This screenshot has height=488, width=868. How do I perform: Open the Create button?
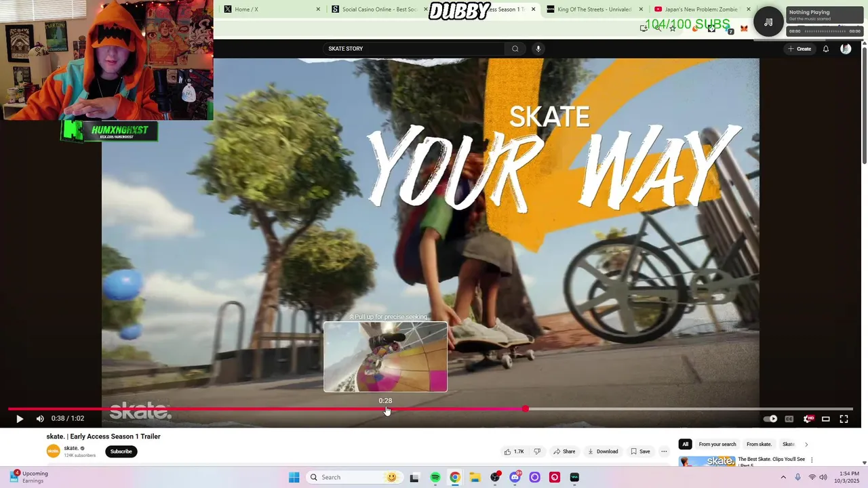tap(800, 49)
